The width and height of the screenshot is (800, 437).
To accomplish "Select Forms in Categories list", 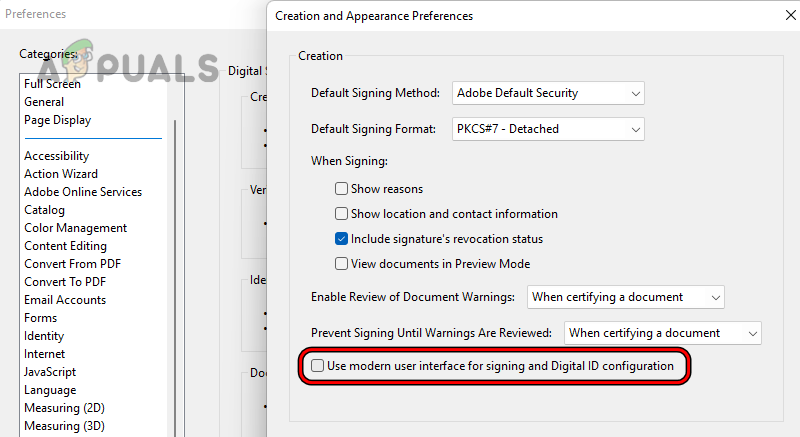I will click(x=40, y=318).
